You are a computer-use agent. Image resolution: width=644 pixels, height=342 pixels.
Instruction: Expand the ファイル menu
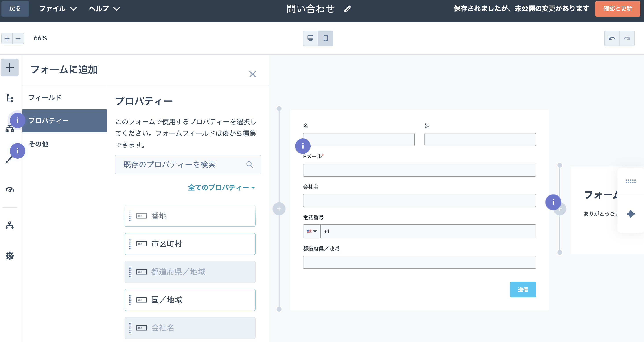point(58,9)
